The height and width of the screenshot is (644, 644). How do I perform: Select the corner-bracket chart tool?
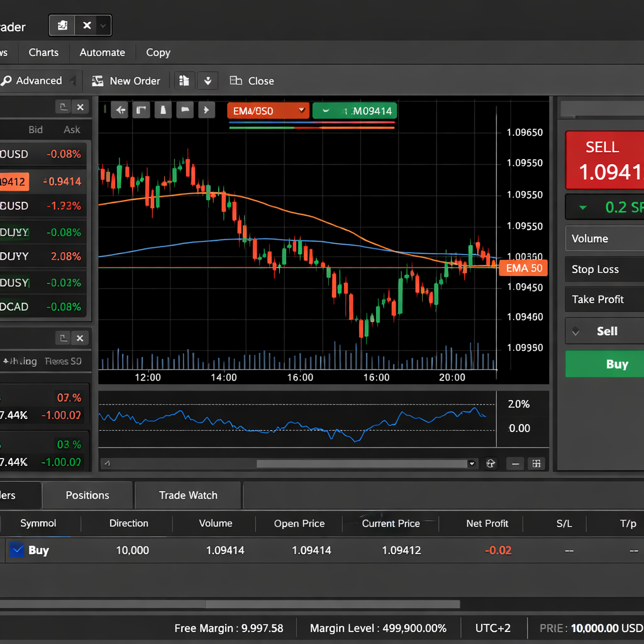(x=142, y=110)
